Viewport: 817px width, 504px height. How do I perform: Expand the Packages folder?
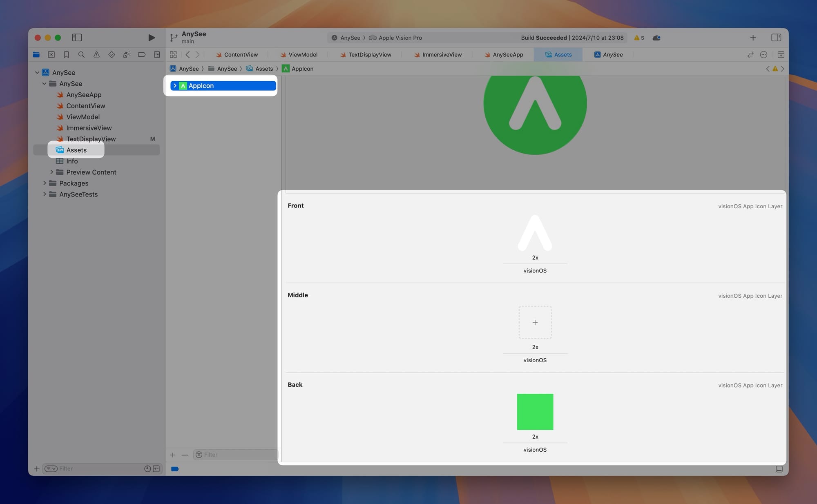point(45,183)
